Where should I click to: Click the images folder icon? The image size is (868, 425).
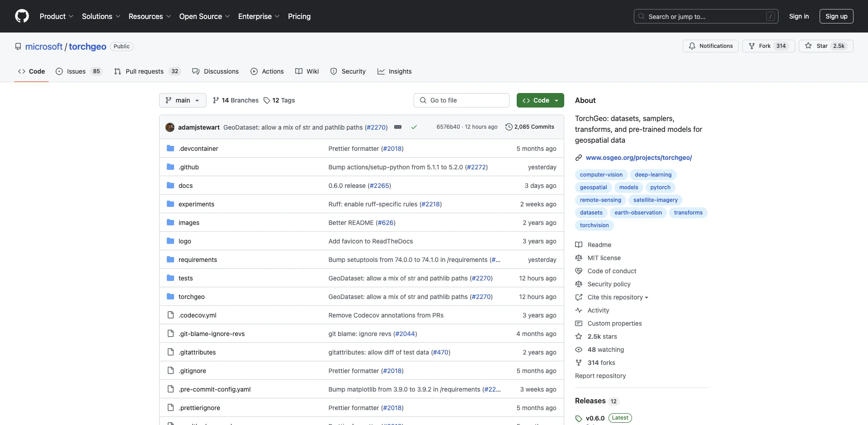[x=170, y=222]
